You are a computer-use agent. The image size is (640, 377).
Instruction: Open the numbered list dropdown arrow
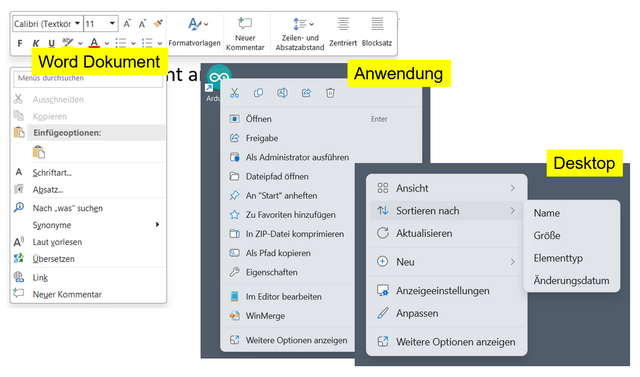[160, 43]
